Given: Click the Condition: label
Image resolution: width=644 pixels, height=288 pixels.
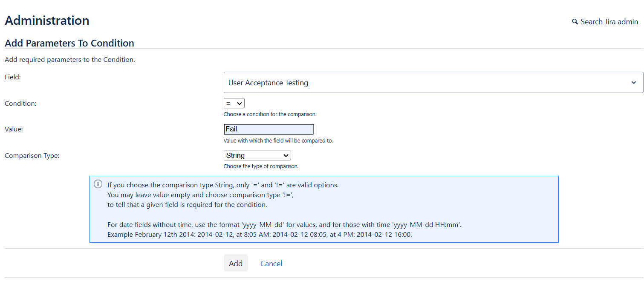Looking at the screenshot, I should click(20, 103).
